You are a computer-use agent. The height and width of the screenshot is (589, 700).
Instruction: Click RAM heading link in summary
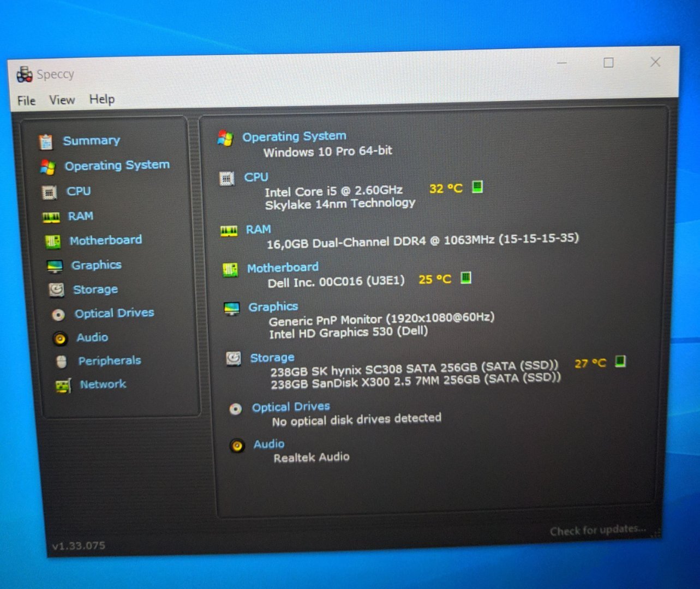pos(258,230)
